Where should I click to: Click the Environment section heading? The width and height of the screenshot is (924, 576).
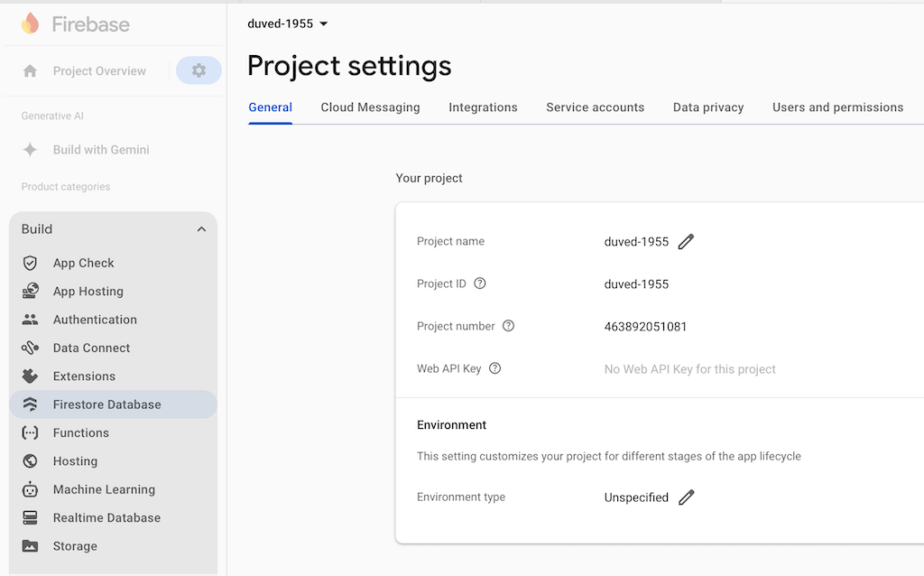[451, 425]
